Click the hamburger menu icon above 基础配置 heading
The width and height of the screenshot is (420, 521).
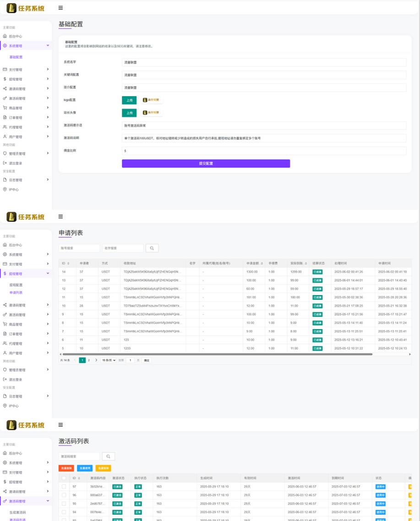[60, 8]
